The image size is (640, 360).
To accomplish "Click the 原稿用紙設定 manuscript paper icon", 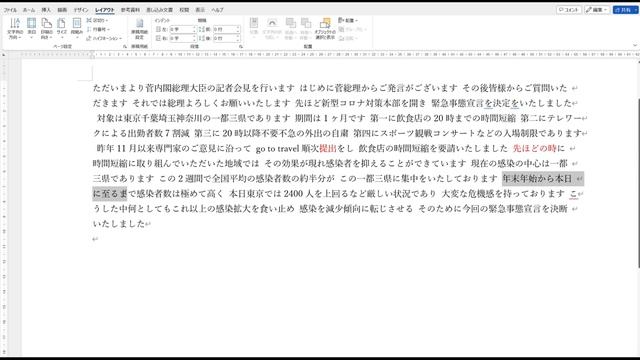I will pos(140,29).
